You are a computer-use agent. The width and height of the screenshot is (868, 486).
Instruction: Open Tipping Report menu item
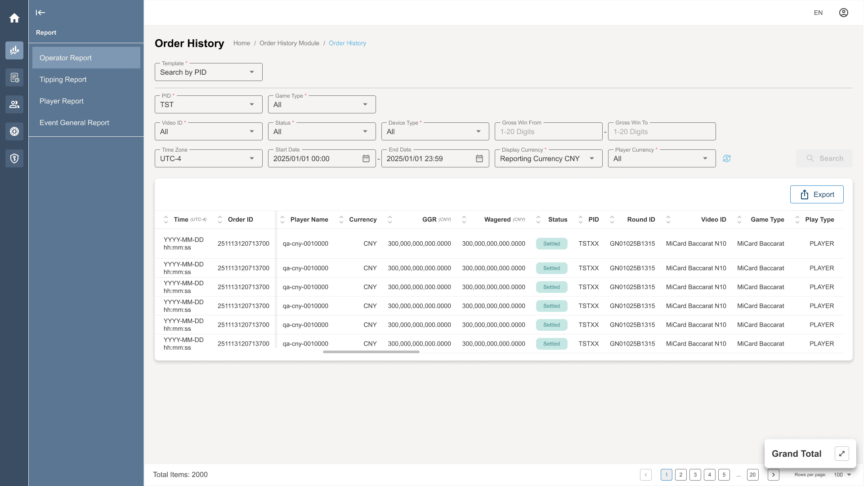pyautogui.click(x=86, y=79)
